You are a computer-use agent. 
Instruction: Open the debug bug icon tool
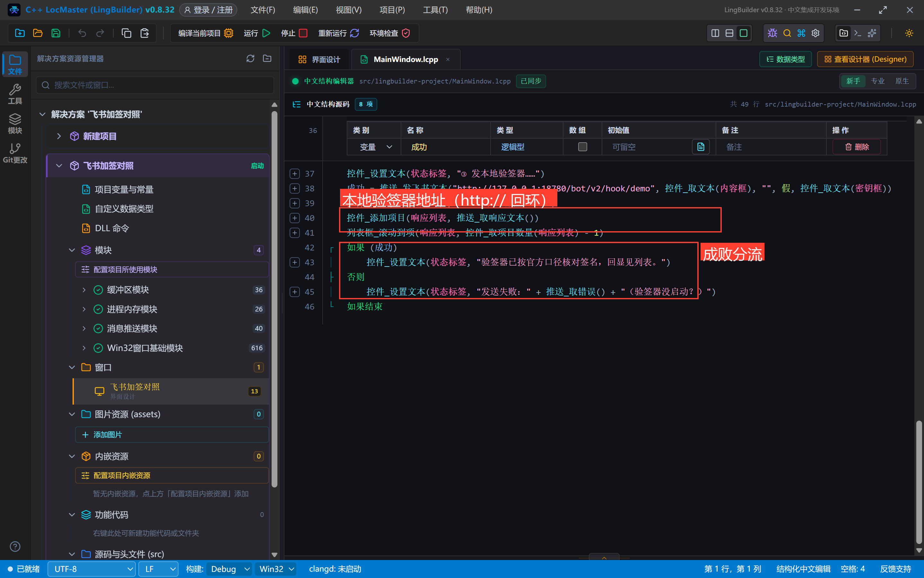click(x=772, y=33)
